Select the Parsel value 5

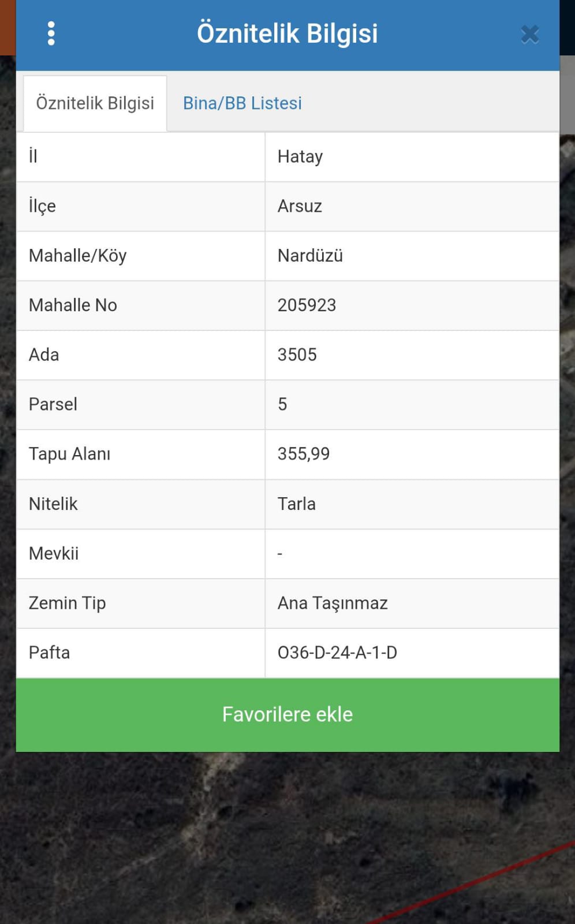tap(282, 405)
